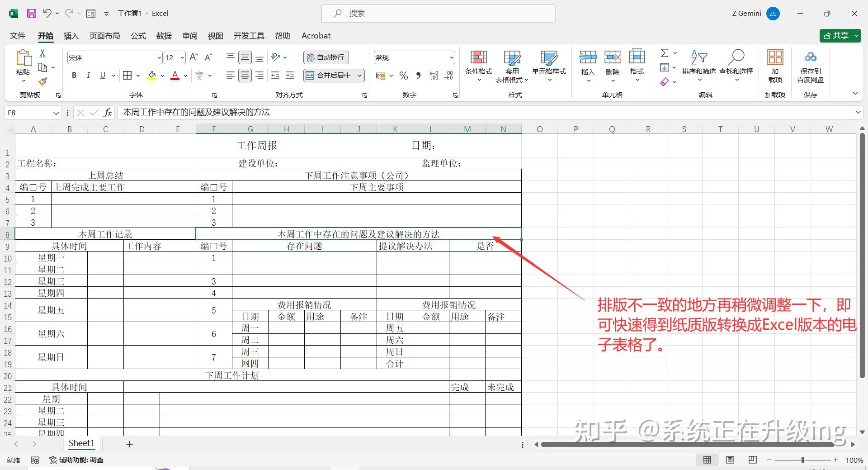Open the Share button dropdown

pos(857,36)
